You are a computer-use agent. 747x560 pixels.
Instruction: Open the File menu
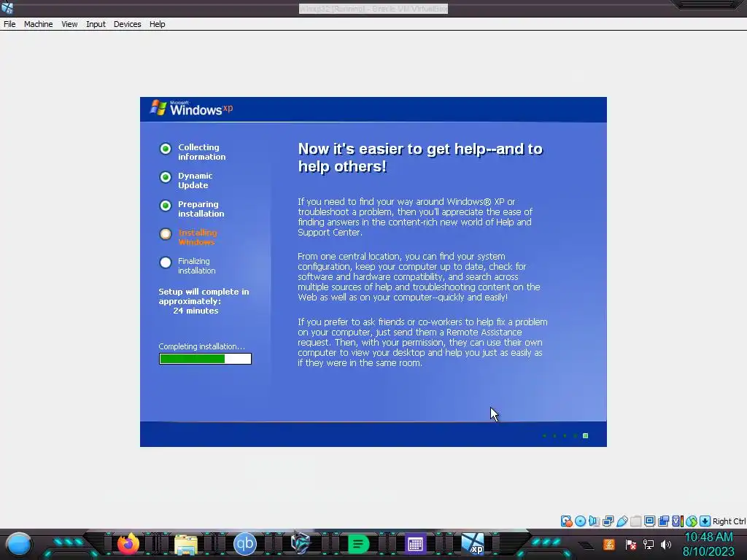pos(9,24)
